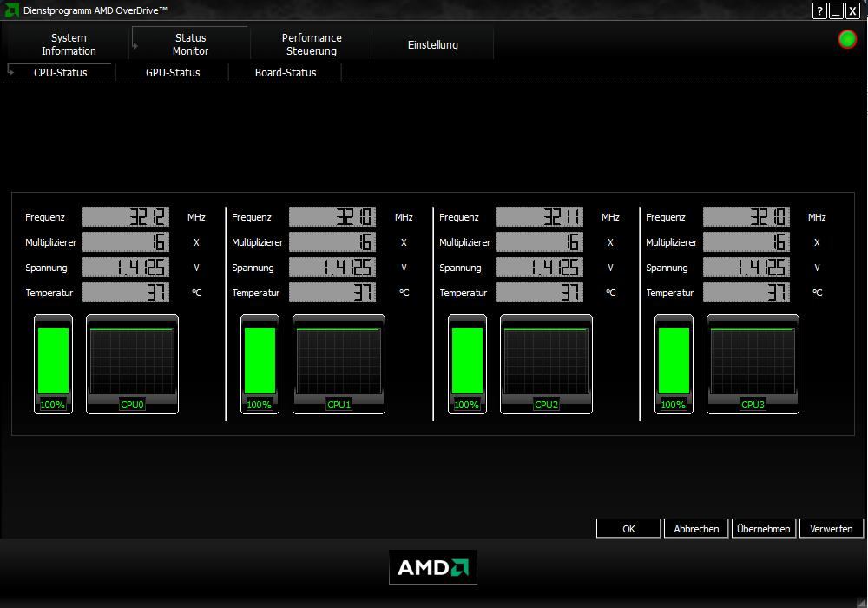Click the CPU3 100% load bar
The height and width of the screenshot is (608, 868).
(x=674, y=364)
